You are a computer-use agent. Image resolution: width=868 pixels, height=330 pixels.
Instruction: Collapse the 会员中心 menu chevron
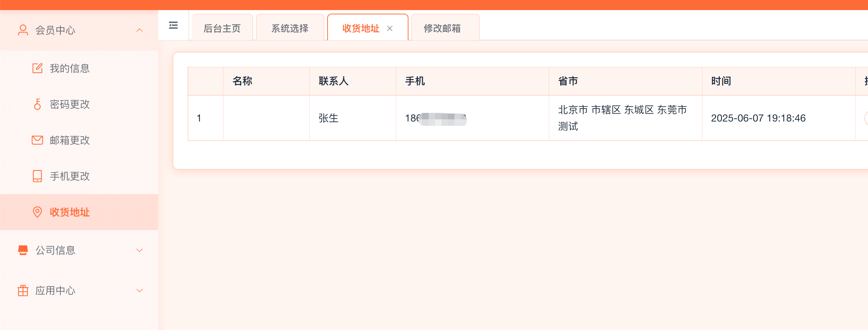coord(140,30)
